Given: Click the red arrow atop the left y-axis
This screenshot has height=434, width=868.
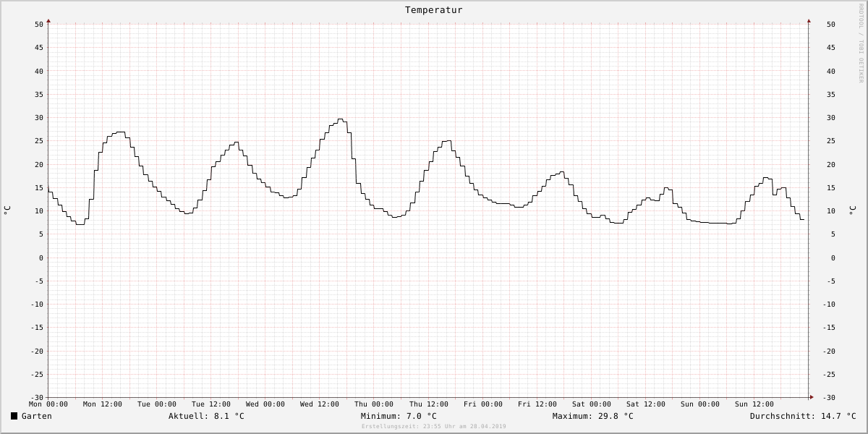Looking at the screenshot, I should pos(48,21).
